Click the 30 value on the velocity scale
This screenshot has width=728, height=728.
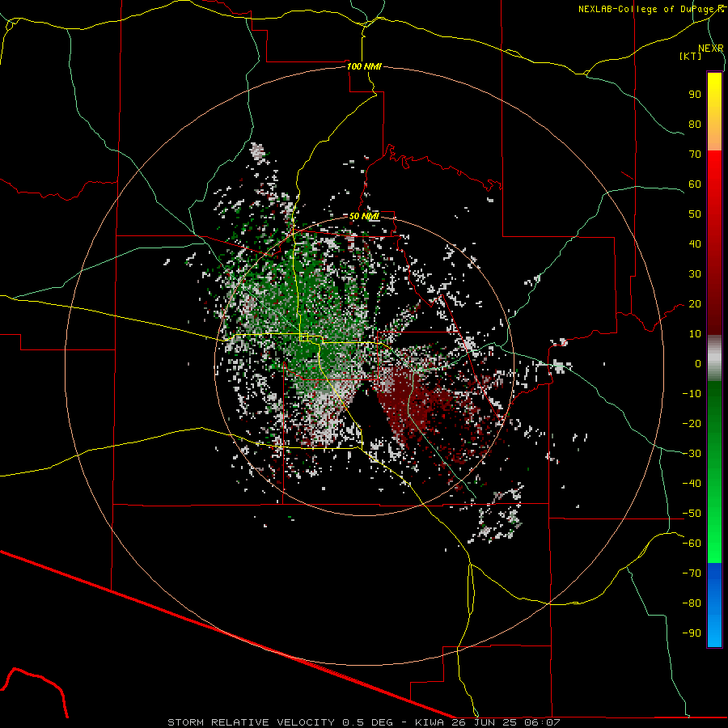click(695, 274)
